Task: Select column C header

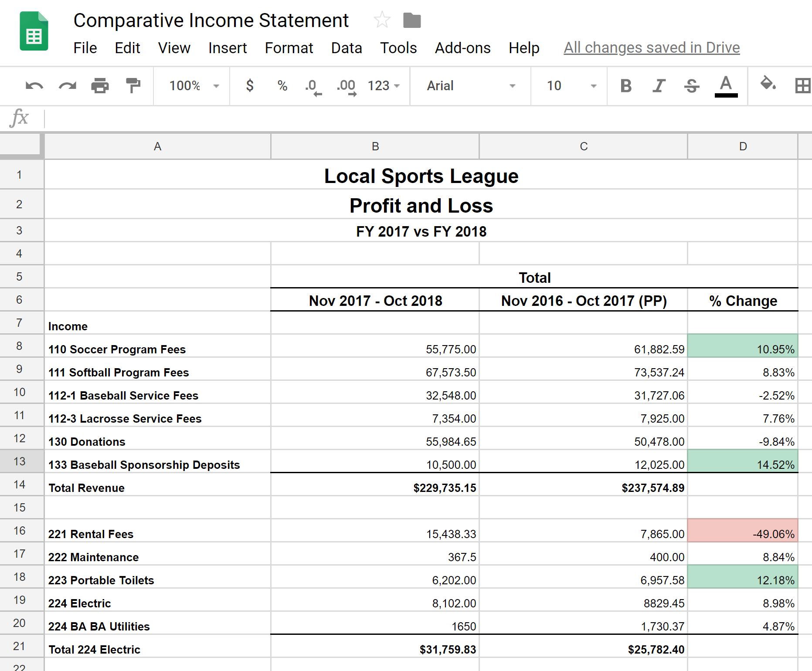Action: pos(584,146)
